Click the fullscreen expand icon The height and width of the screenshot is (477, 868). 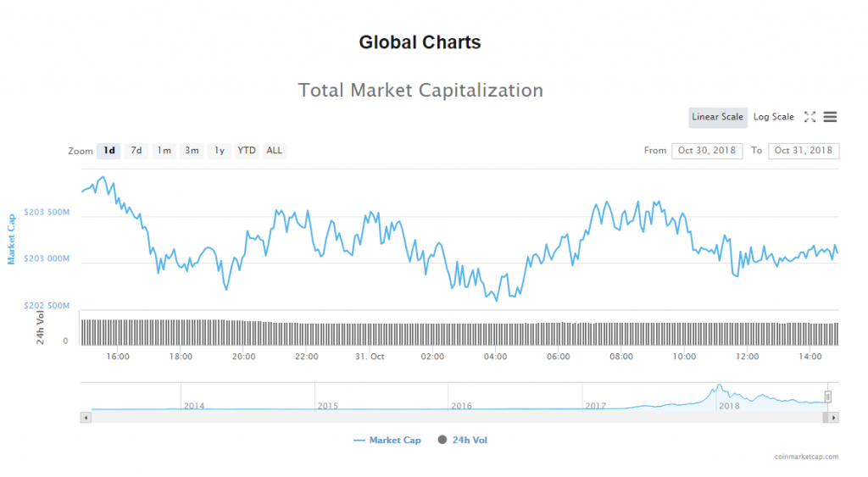coord(810,117)
